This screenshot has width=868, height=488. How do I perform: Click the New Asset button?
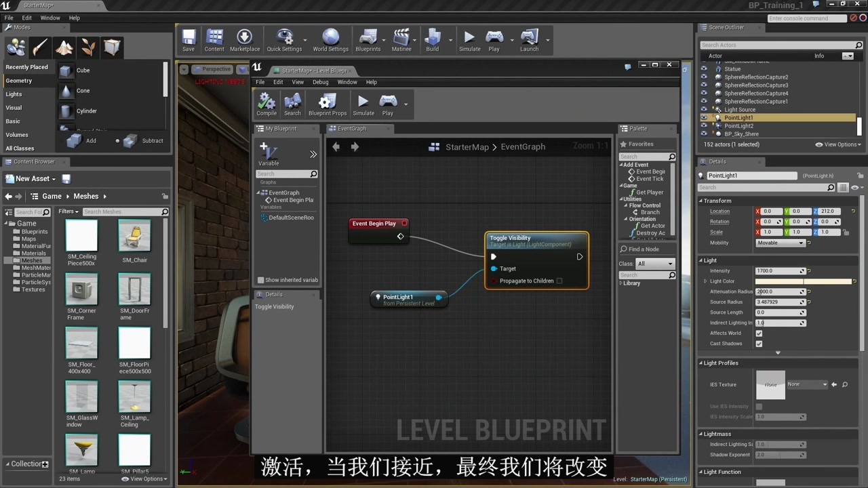click(31, 179)
